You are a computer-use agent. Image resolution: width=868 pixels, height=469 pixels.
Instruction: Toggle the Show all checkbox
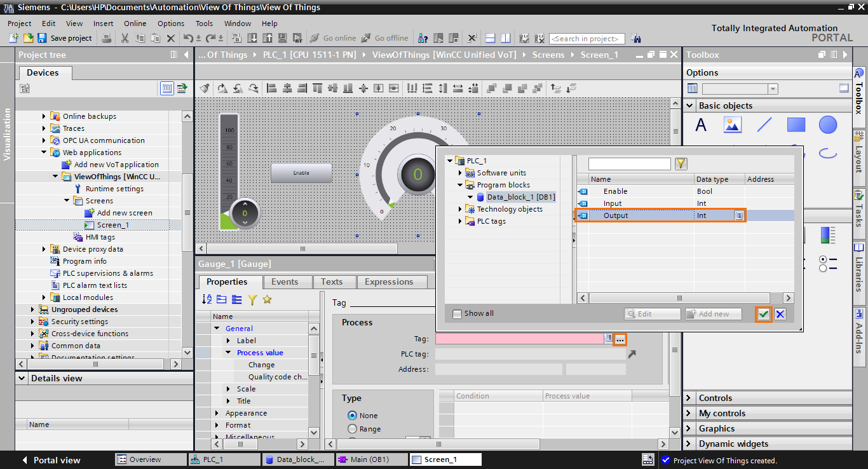(457, 313)
